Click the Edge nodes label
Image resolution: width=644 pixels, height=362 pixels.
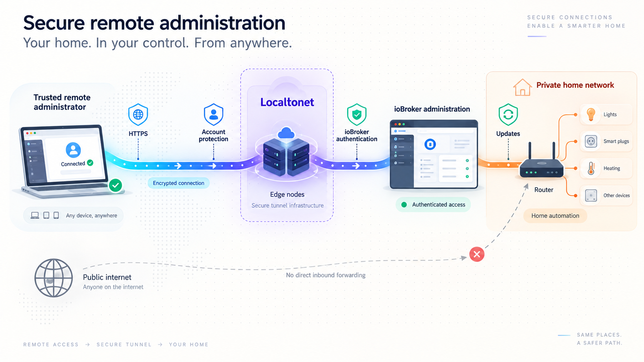coord(287,194)
